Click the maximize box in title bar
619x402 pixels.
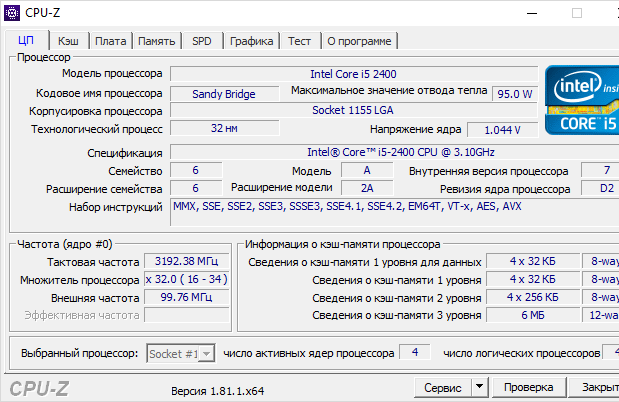tap(577, 13)
